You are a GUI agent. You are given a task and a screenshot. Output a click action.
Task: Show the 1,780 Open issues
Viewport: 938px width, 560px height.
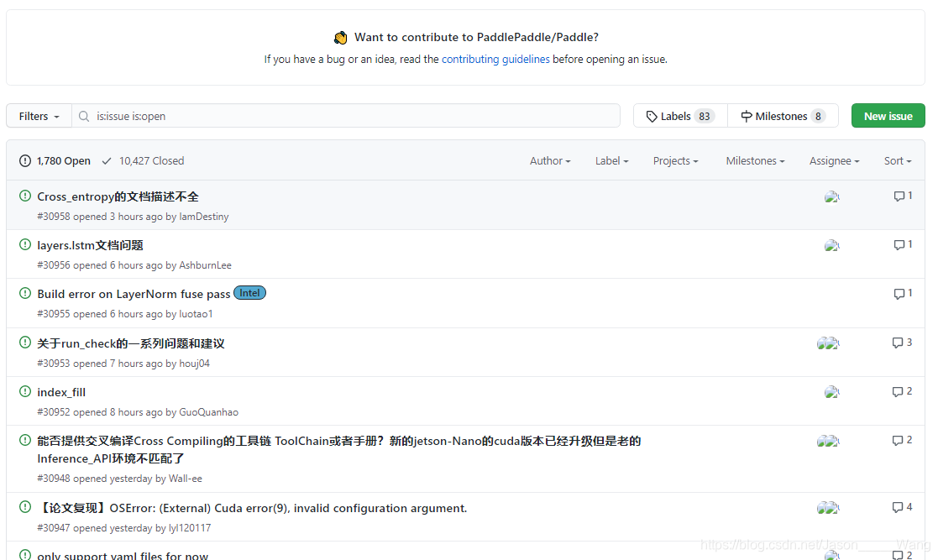(x=55, y=161)
